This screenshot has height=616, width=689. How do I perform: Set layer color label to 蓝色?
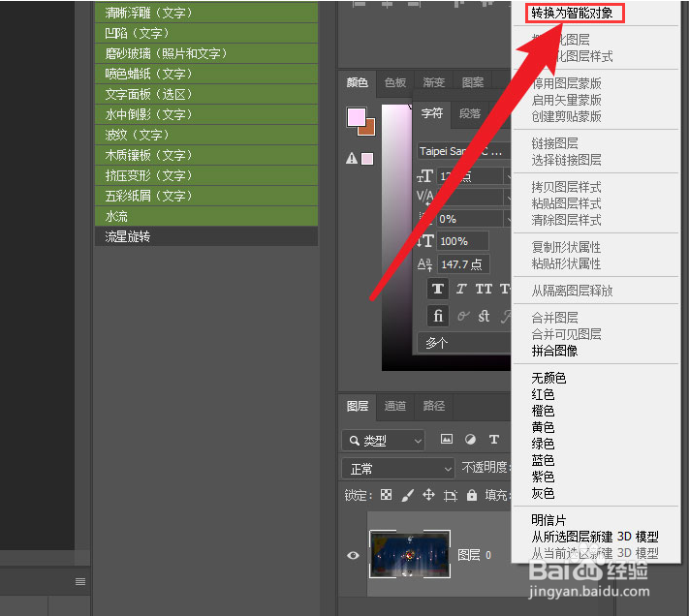point(543,460)
